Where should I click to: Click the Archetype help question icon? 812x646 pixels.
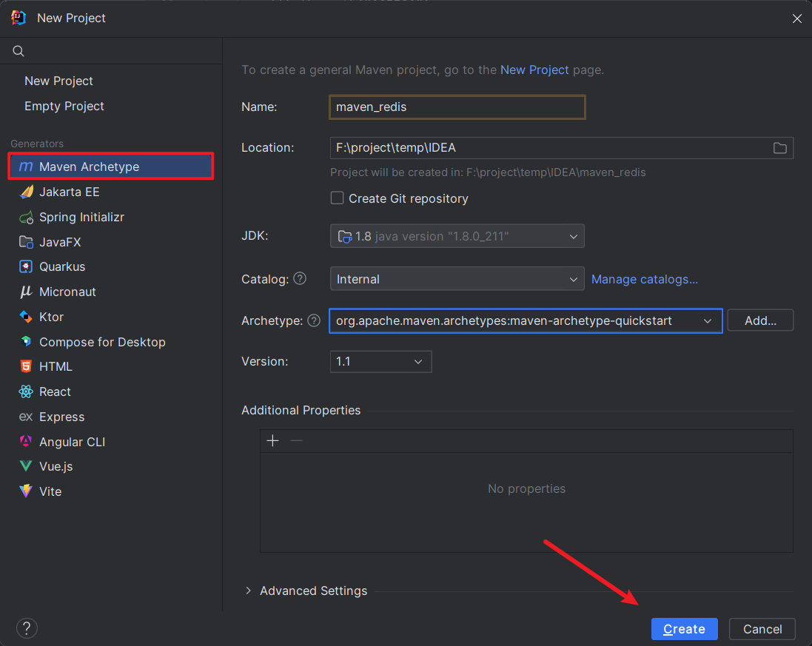point(314,320)
